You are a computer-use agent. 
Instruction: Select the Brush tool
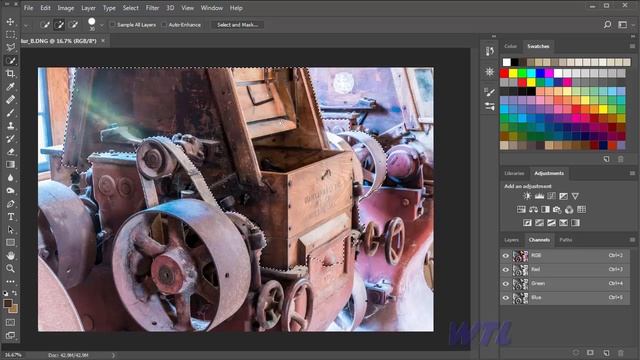click(x=10, y=113)
